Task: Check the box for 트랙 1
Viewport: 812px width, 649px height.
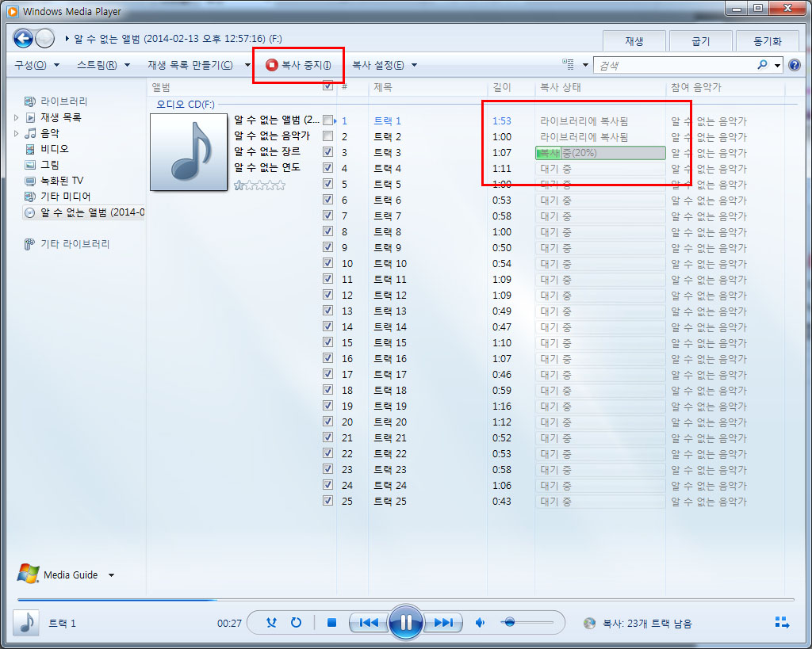Action: tap(327, 120)
